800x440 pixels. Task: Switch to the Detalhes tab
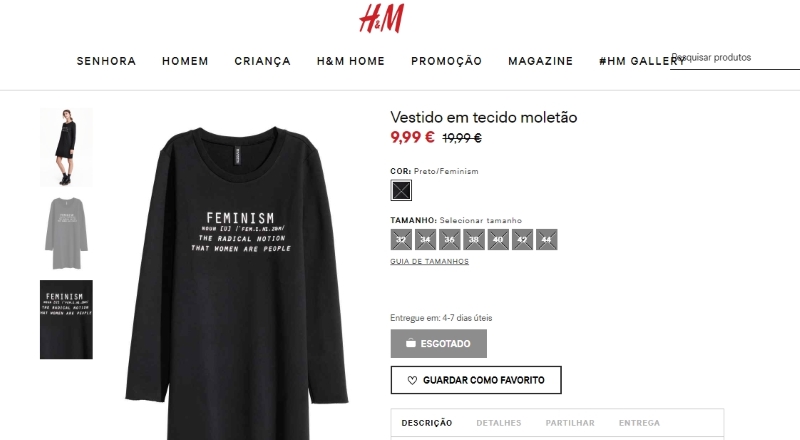[x=498, y=423]
